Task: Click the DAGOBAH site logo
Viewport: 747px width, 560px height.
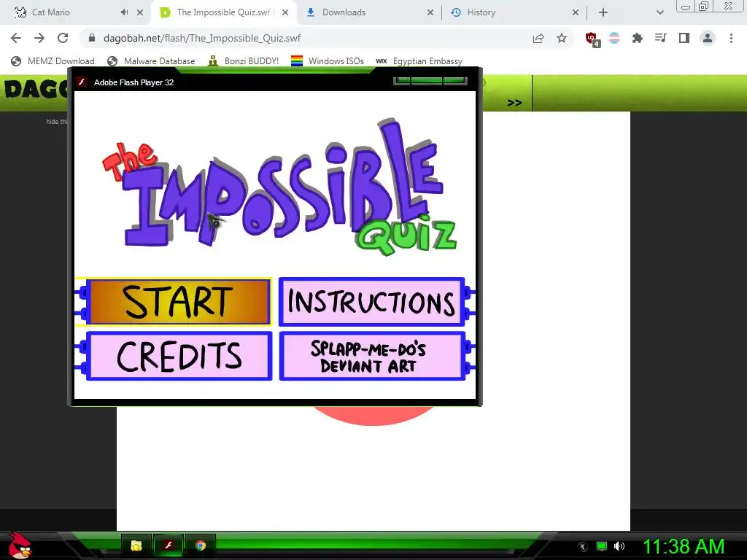Action: pyautogui.click(x=36, y=90)
